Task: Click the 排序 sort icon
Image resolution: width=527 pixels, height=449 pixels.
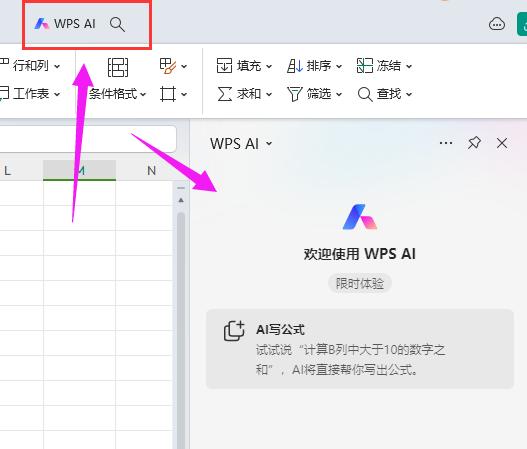Action: pos(295,66)
